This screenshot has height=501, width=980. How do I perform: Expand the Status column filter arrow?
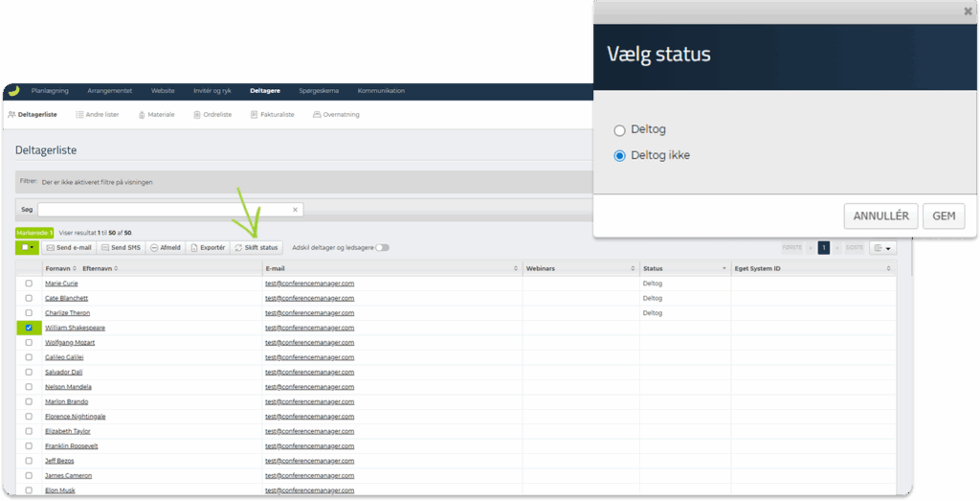click(x=724, y=269)
